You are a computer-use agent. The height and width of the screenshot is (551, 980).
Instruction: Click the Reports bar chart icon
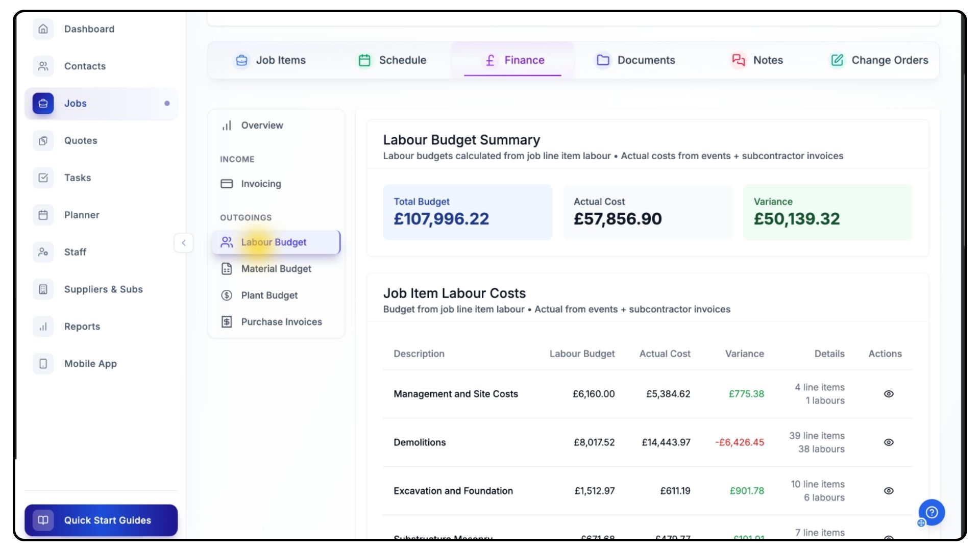point(43,327)
